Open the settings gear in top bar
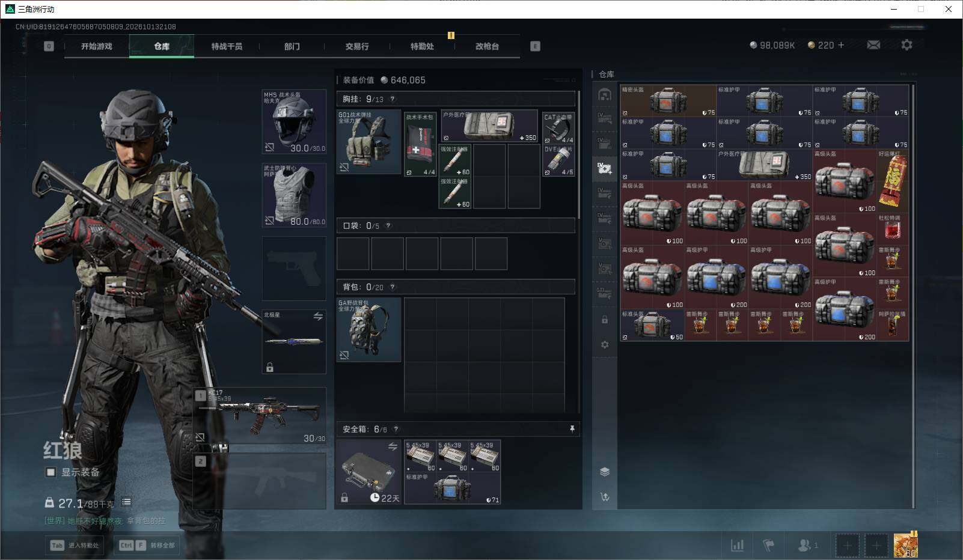The height and width of the screenshot is (560, 963). (x=906, y=45)
